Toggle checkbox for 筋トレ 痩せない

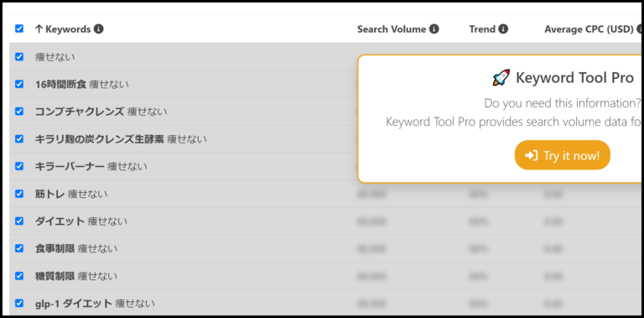19,194
